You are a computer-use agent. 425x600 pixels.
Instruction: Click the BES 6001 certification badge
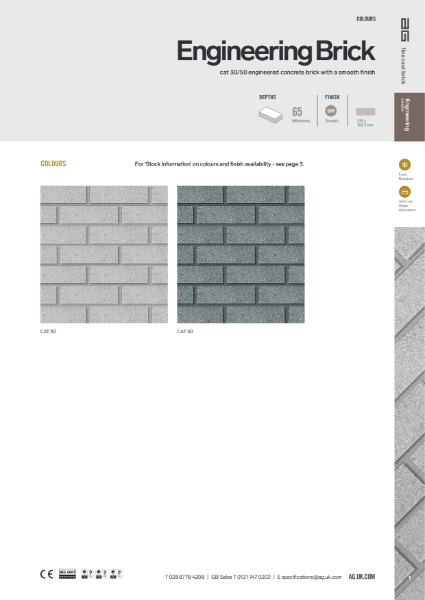pos(67,574)
